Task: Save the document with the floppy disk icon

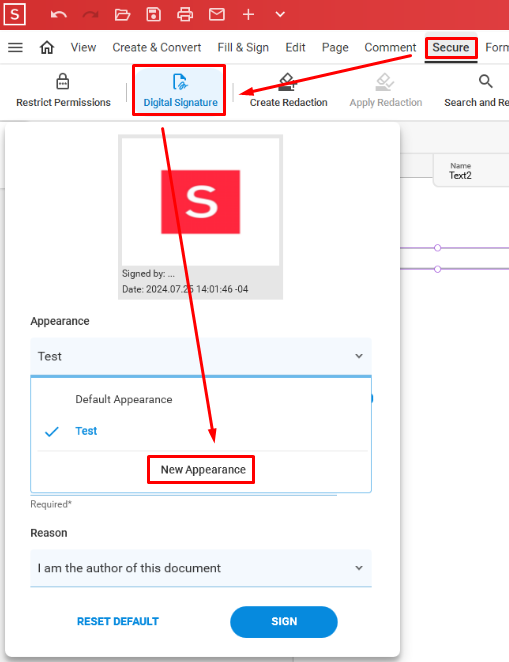Action: (x=153, y=15)
